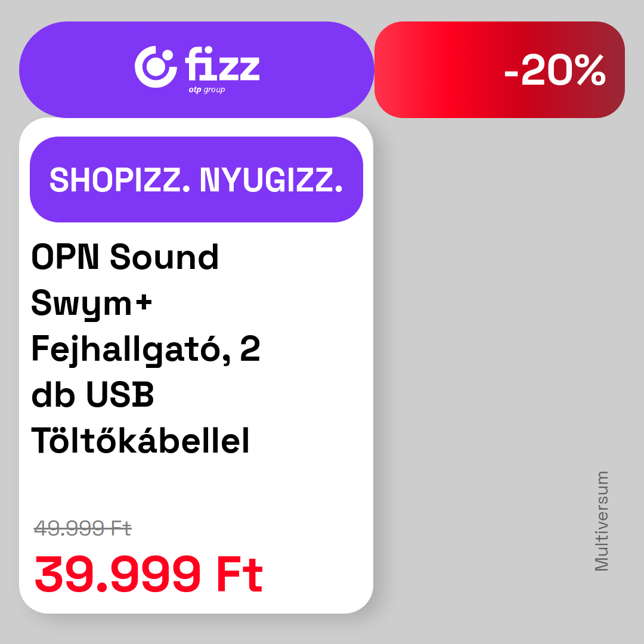The image size is (644, 644).
Task: Click the crossed-out 49.999 Ft price
Action: [x=82, y=528]
